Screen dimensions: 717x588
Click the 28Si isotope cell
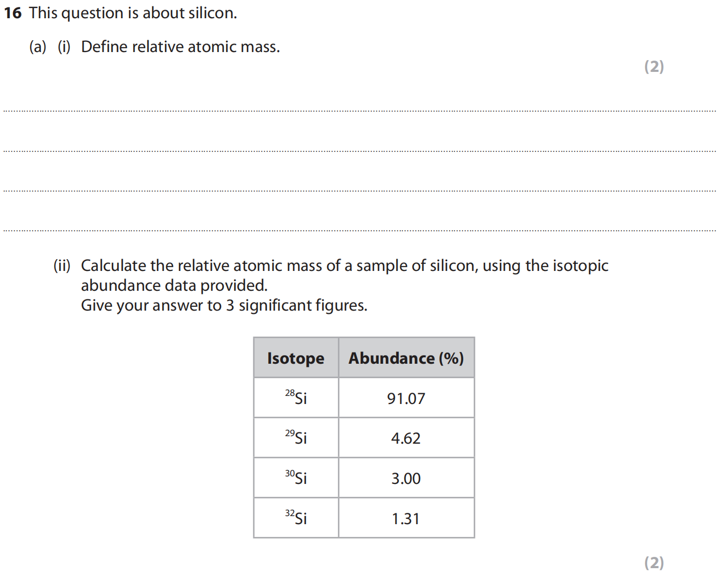point(296,398)
